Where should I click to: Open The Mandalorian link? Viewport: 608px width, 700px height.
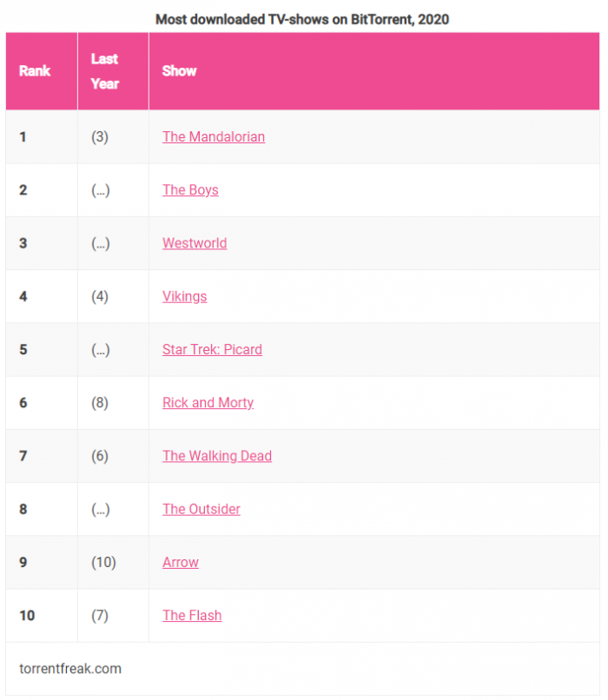tap(213, 136)
